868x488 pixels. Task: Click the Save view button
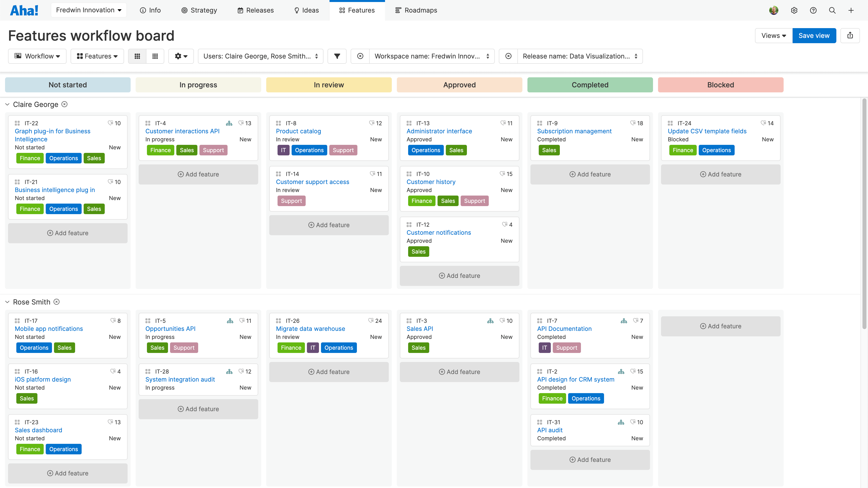[x=814, y=35]
